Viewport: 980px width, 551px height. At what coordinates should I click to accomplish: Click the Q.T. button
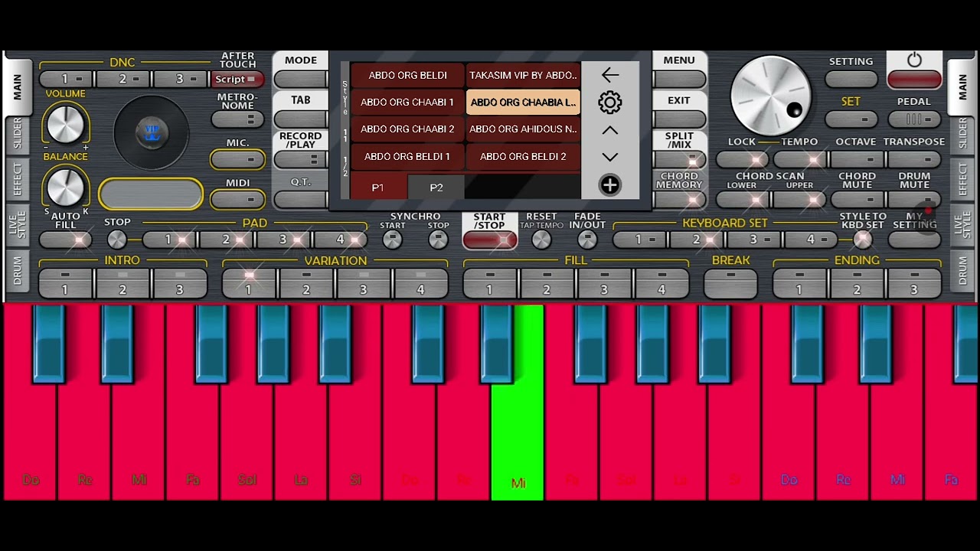(x=301, y=200)
